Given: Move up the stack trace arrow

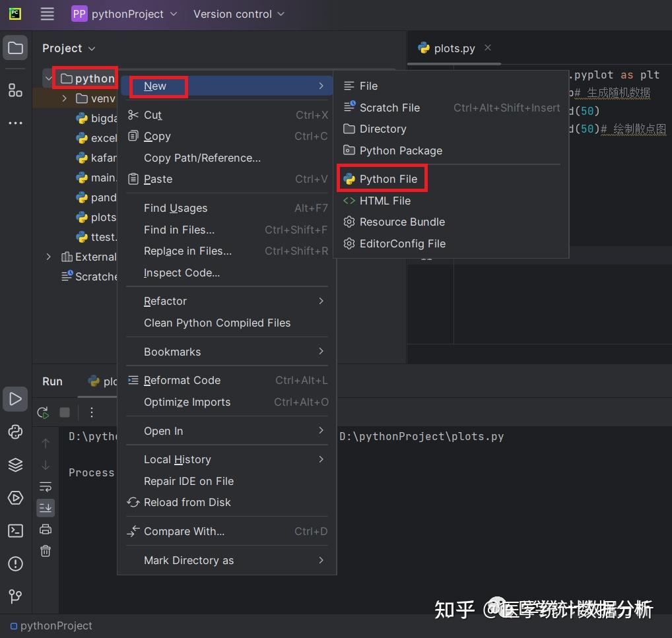Looking at the screenshot, I should (x=46, y=443).
